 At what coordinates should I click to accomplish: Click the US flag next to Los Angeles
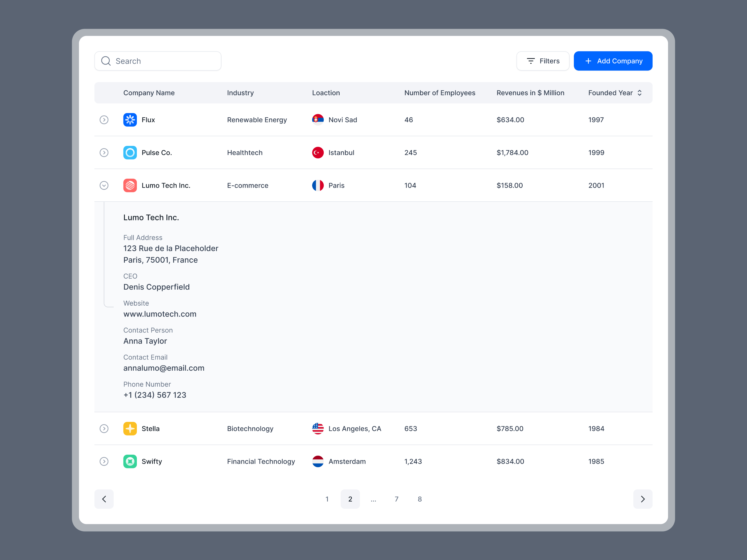tap(317, 428)
